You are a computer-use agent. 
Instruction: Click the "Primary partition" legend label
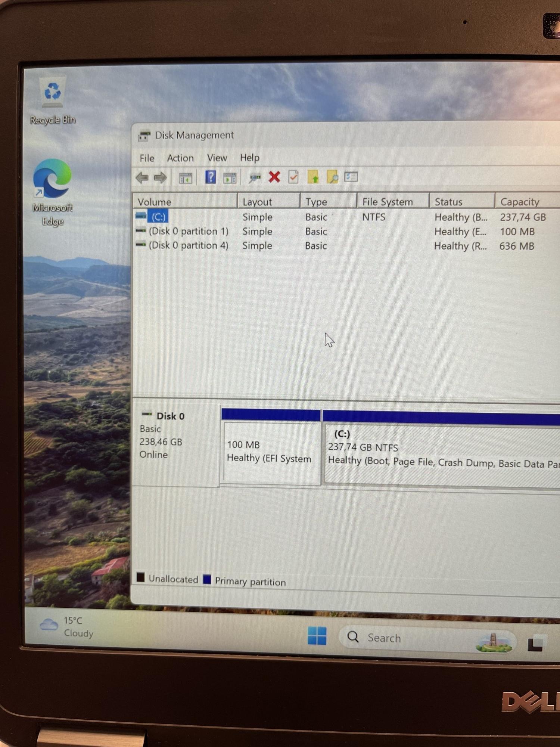[x=250, y=582]
